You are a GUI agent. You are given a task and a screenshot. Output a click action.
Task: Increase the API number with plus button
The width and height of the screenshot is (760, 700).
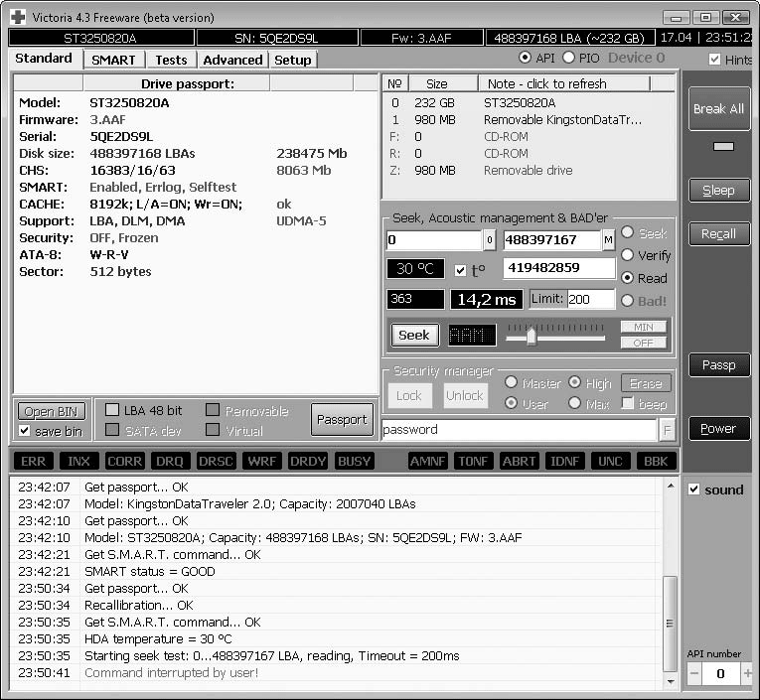coord(746,674)
